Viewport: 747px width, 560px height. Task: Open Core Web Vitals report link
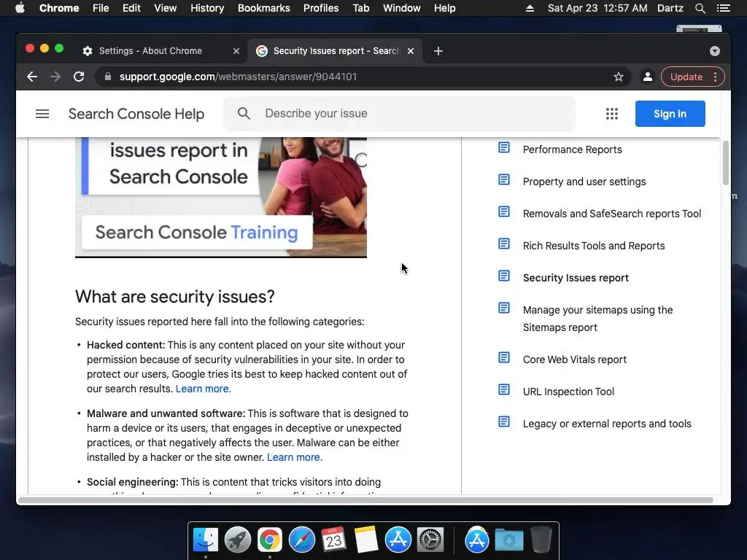(x=575, y=359)
